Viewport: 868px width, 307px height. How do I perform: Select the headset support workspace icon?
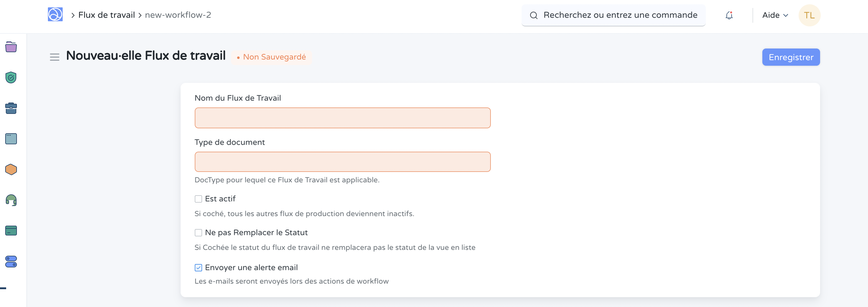tap(11, 200)
